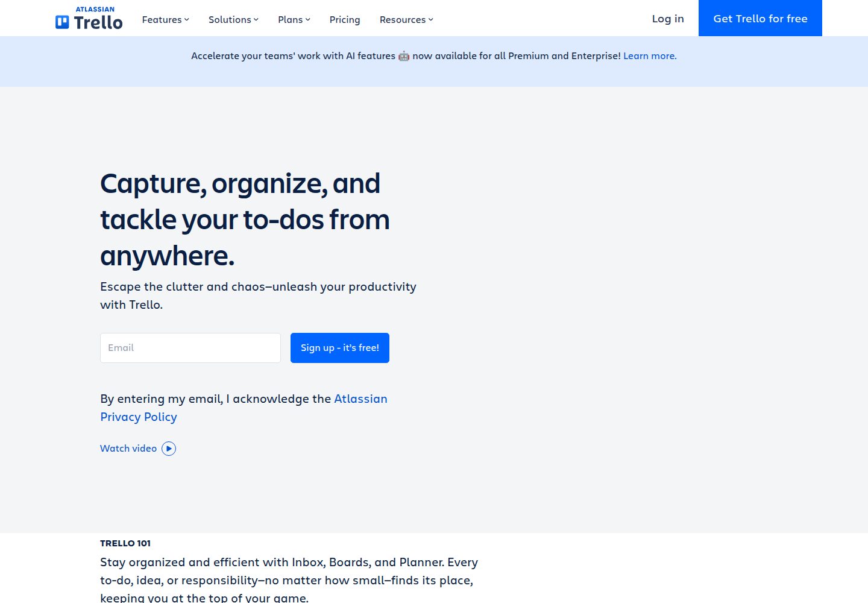
Task: Focus the Email input field
Action: 190,348
